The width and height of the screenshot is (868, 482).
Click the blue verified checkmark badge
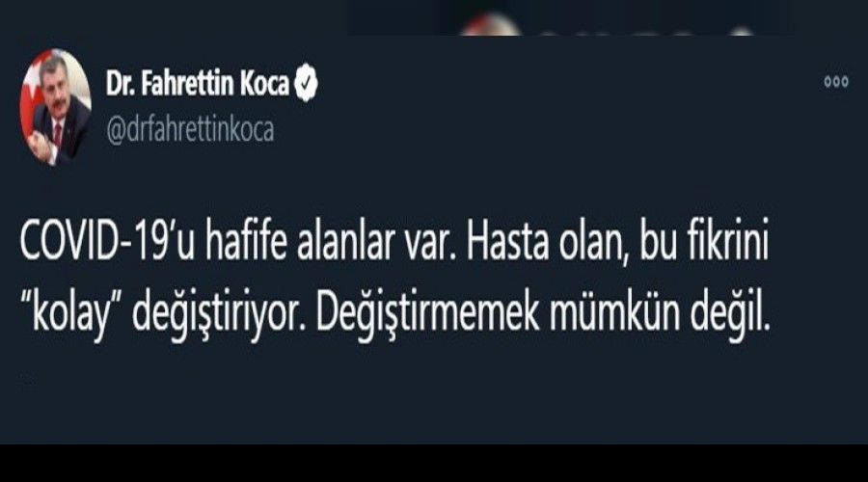pos(306,83)
